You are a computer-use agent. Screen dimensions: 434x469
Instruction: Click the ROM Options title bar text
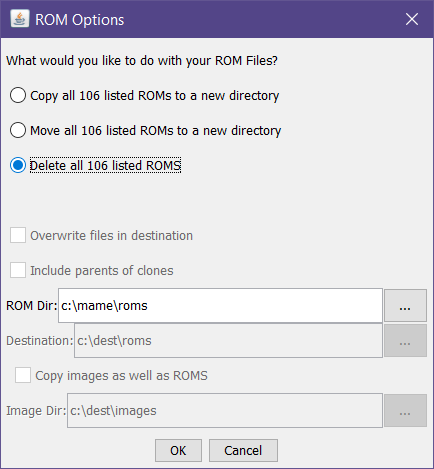pyautogui.click(x=80, y=20)
